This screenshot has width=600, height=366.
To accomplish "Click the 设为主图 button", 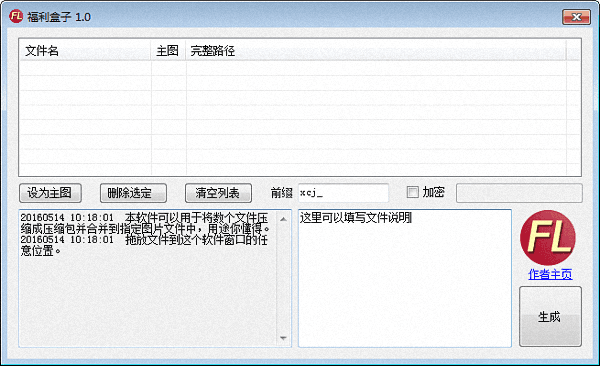I will click(x=50, y=193).
